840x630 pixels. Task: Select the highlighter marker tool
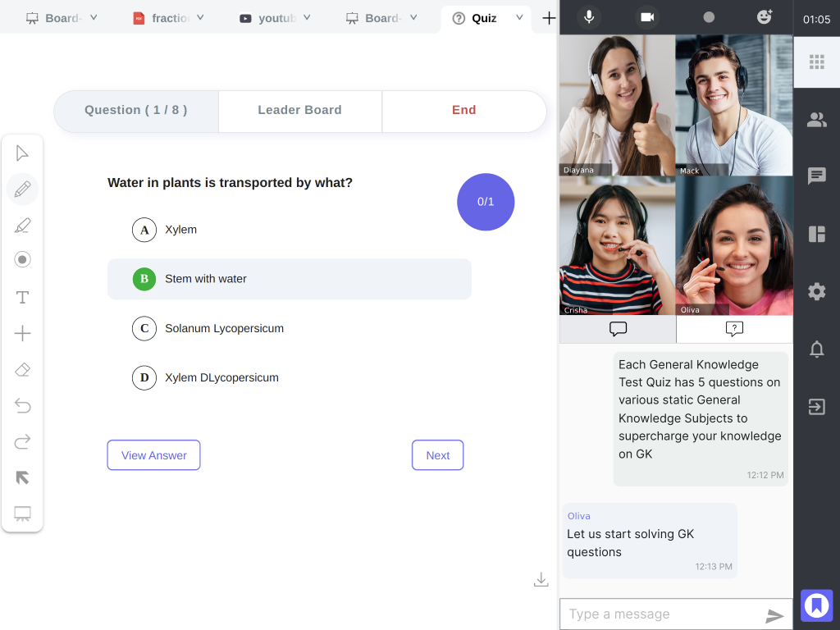(22, 226)
